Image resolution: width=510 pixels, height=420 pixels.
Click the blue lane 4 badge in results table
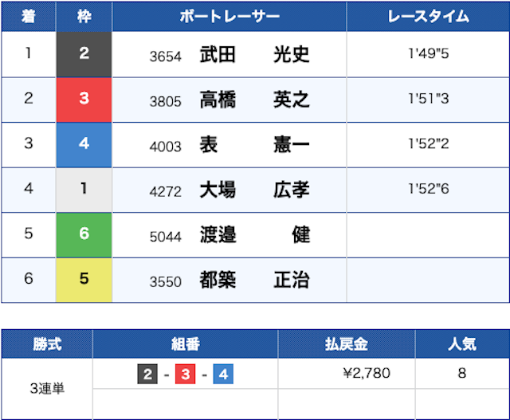84,145
